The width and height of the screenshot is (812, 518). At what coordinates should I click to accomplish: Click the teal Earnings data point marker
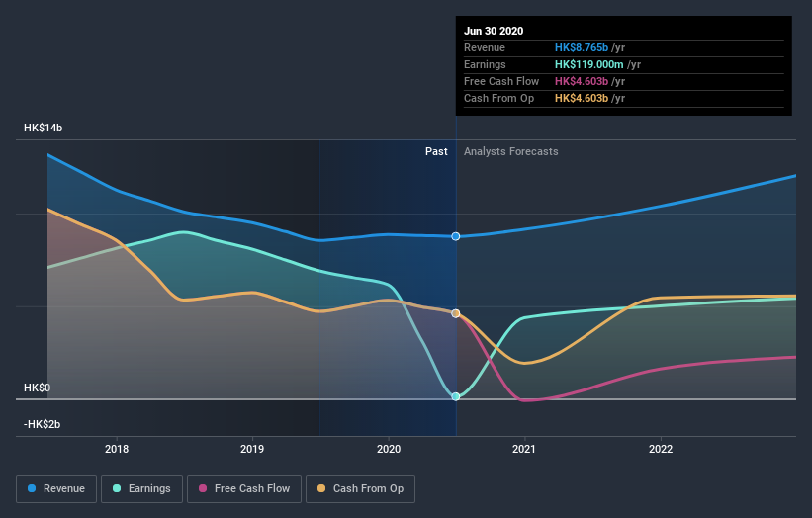tap(456, 397)
